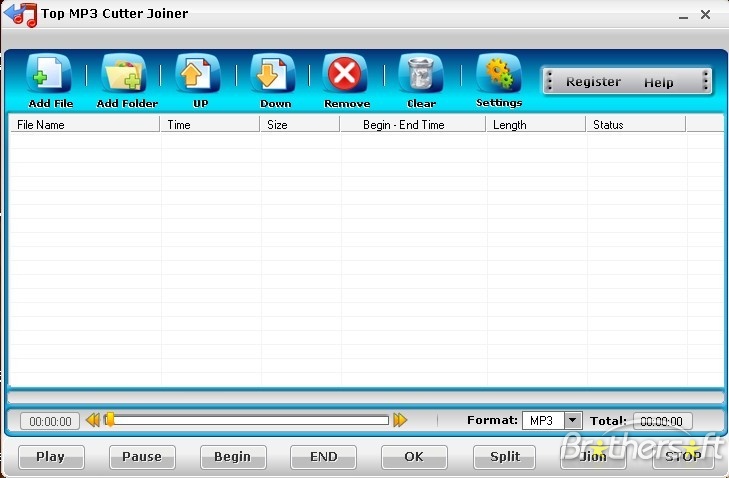Select the Status column header
729x478 pixels.
[x=636, y=125]
